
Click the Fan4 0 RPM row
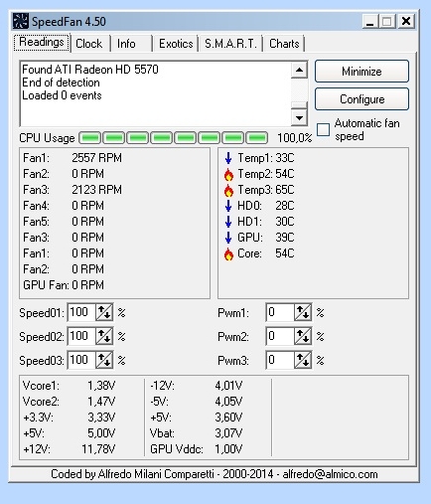point(64,206)
